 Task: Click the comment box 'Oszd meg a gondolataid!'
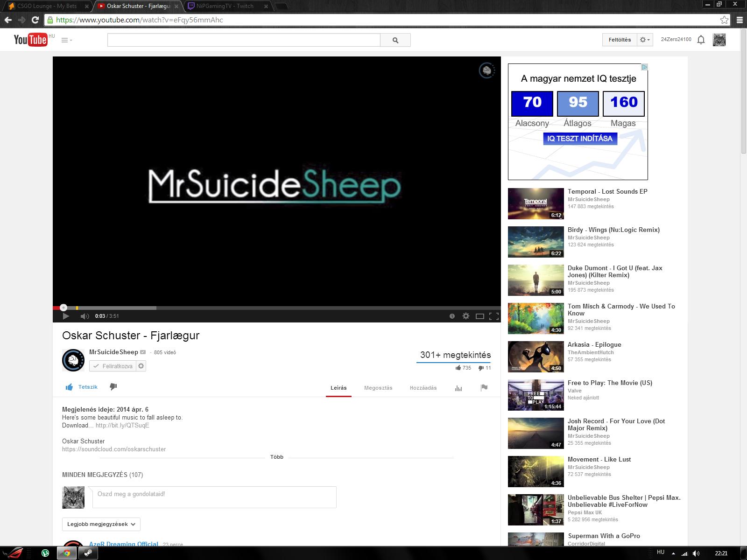coord(214,497)
